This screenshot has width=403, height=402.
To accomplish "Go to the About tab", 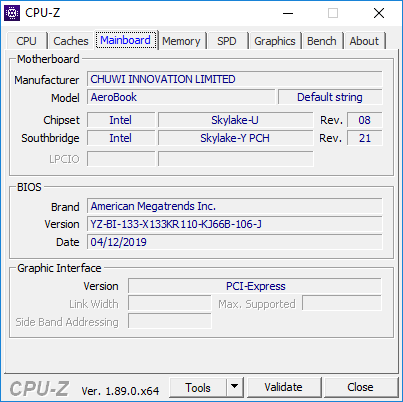I will pyautogui.click(x=364, y=41).
